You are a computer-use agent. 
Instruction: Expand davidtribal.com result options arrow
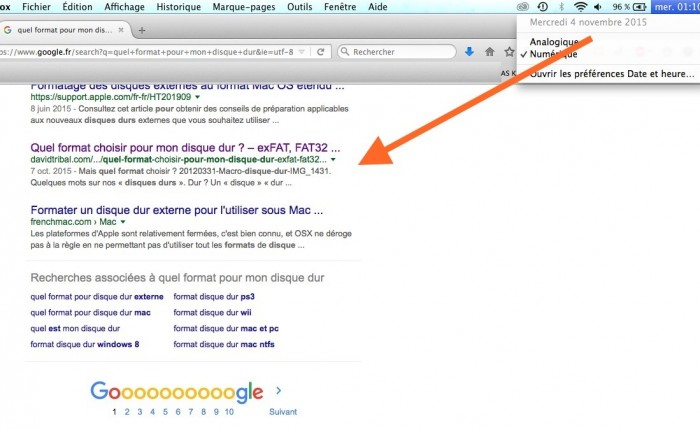[333, 159]
